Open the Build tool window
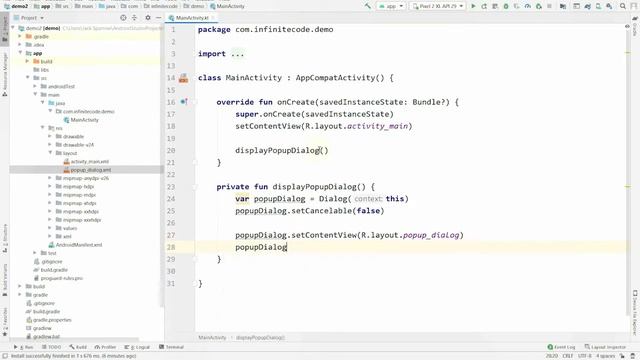 pyautogui.click(x=78, y=347)
